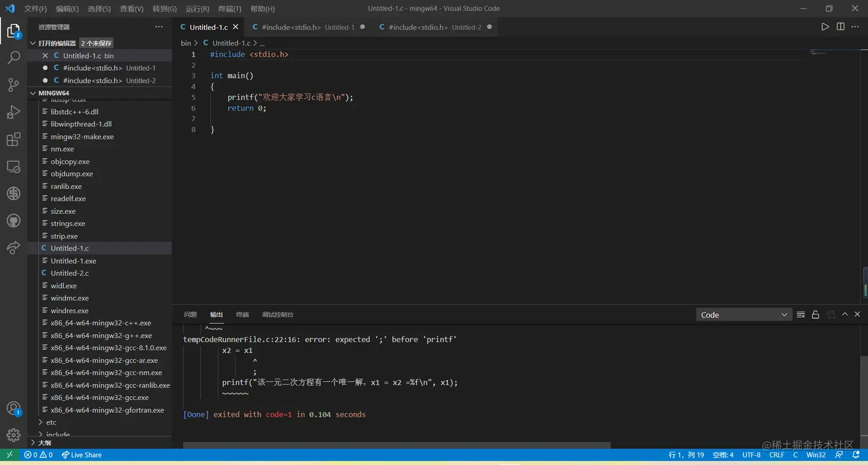Maximize the output panel with chevron up
This screenshot has width=868, height=465.
point(844,315)
